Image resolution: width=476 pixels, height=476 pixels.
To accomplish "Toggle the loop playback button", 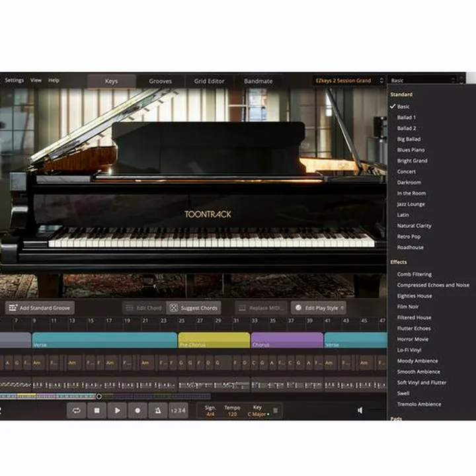I will coord(76,411).
